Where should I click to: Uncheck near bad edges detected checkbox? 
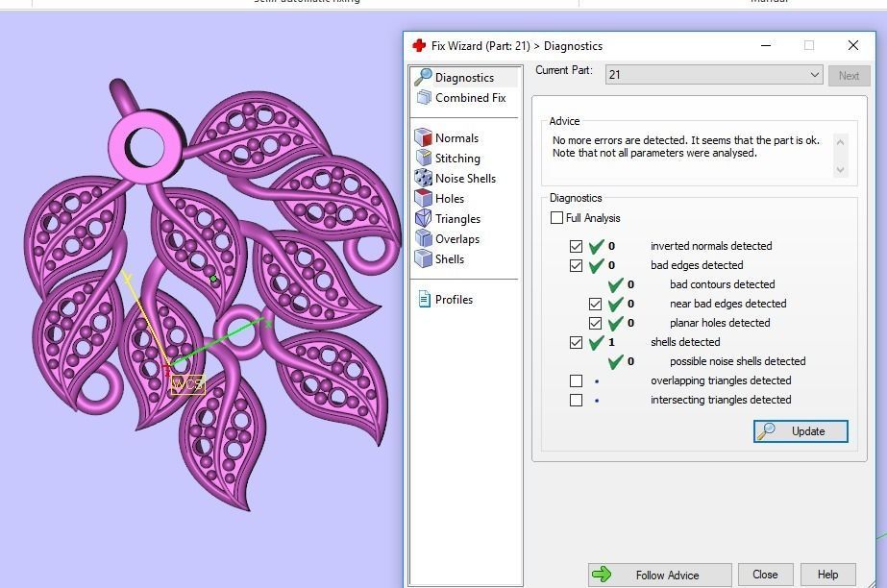595,305
